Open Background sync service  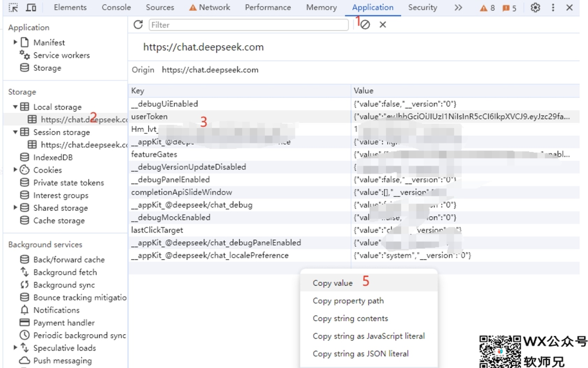click(64, 285)
